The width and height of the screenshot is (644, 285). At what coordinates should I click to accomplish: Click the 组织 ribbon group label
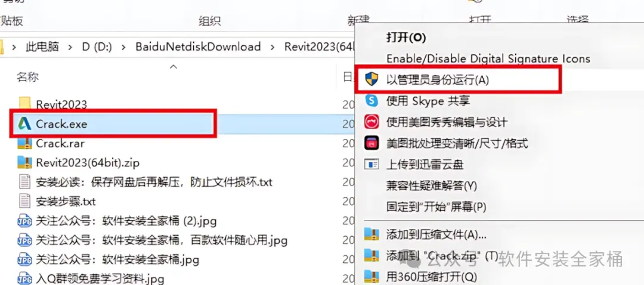coord(209,20)
